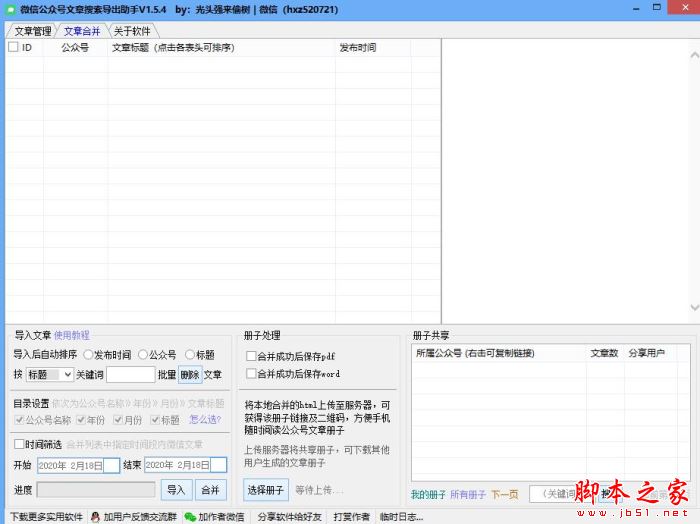Switch to the 文章管理 tab

(31, 31)
